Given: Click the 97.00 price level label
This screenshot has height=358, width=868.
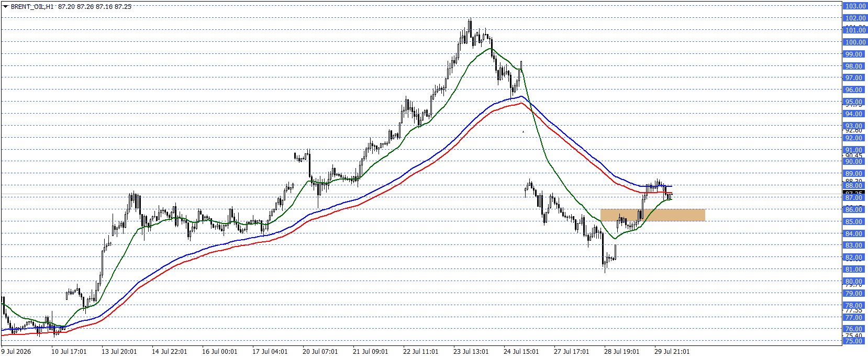Looking at the screenshot, I should 855,78.
